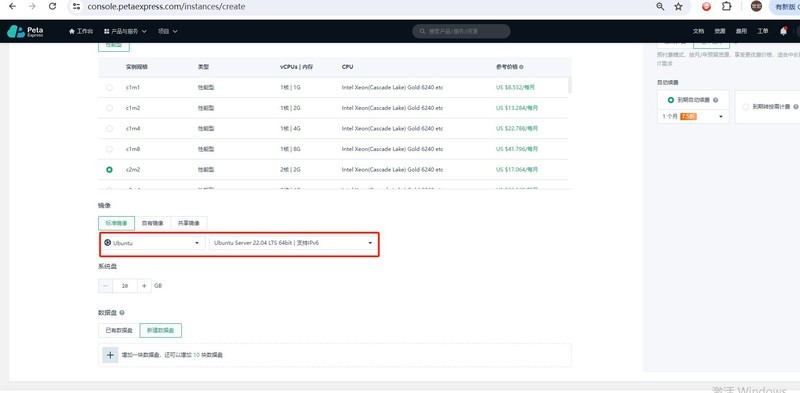The height and width of the screenshot is (393, 800).
Task: Open 资源 in top navigation
Action: [719, 31]
